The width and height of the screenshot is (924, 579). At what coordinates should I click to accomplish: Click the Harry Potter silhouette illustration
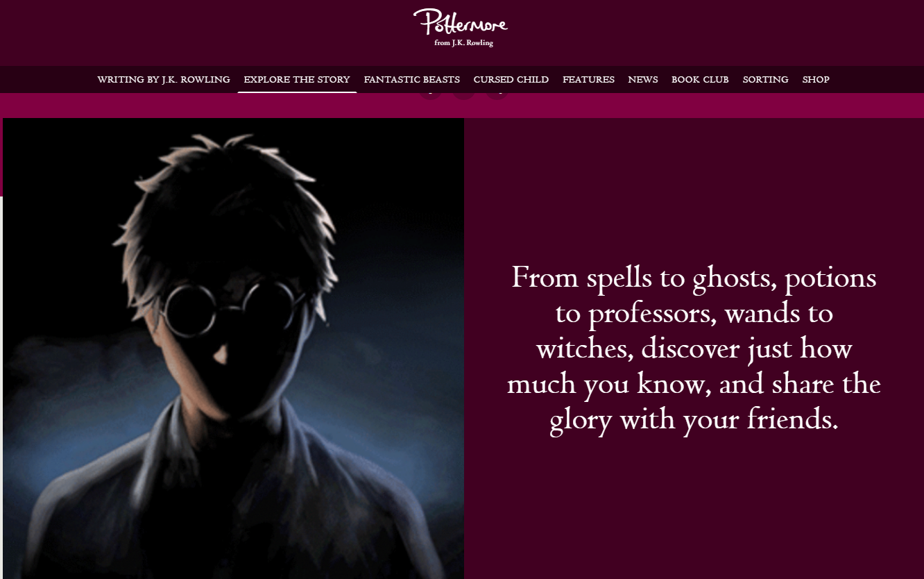pyautogui.click(x=234, y=349)
